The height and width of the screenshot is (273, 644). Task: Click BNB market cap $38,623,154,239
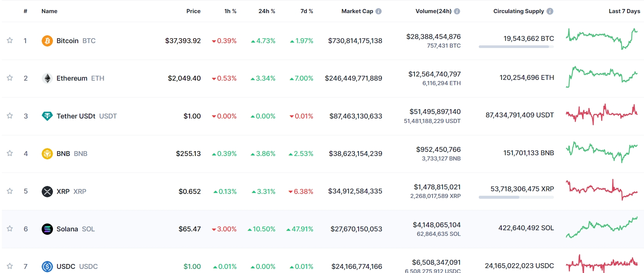(356, 153)
